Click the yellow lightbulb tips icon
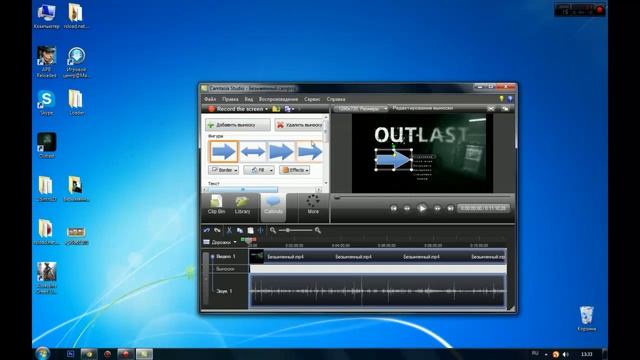Image resolution: width=640 pixels, height=360 pixels. (502, 99)
